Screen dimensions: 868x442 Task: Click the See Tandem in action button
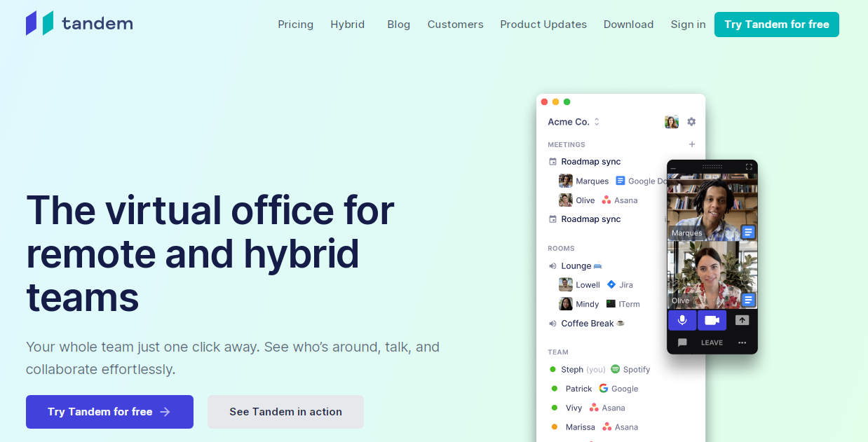click(285, 412)
